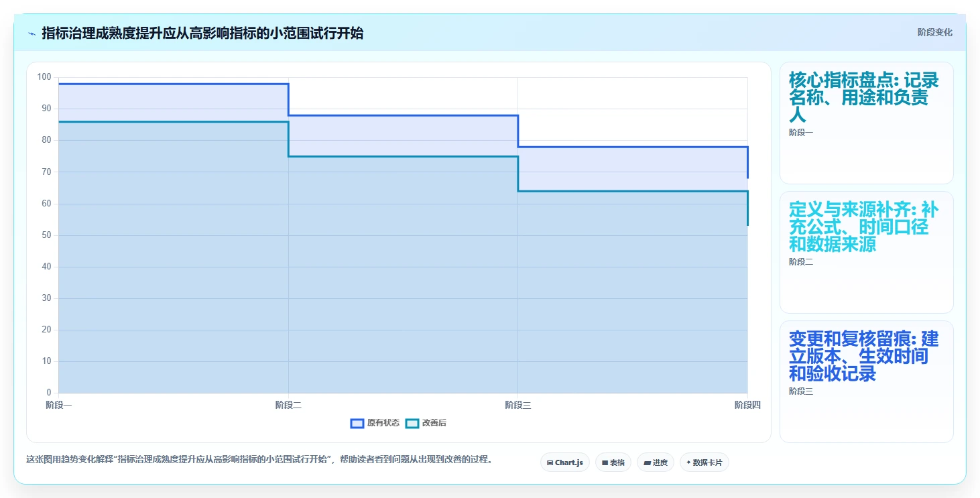980x498 pixels.
Task: Click the 0 y-axis value
Action: pos(49,393)
